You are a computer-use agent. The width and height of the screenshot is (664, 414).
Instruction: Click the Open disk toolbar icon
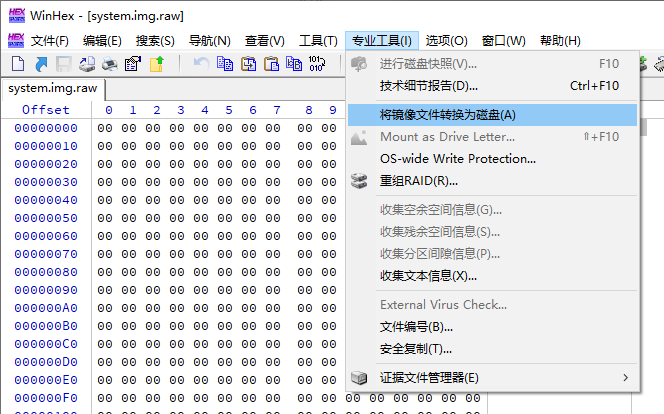tap(87, 64)
